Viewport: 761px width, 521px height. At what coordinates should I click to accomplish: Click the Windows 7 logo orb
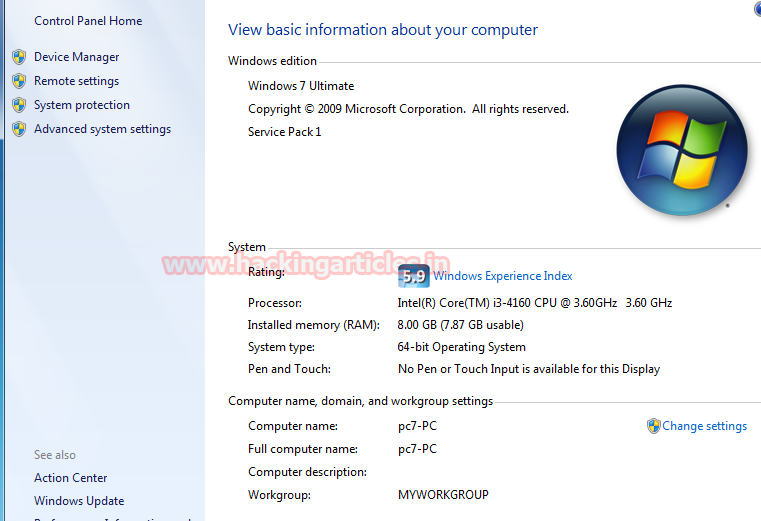[x=682, y=150]
